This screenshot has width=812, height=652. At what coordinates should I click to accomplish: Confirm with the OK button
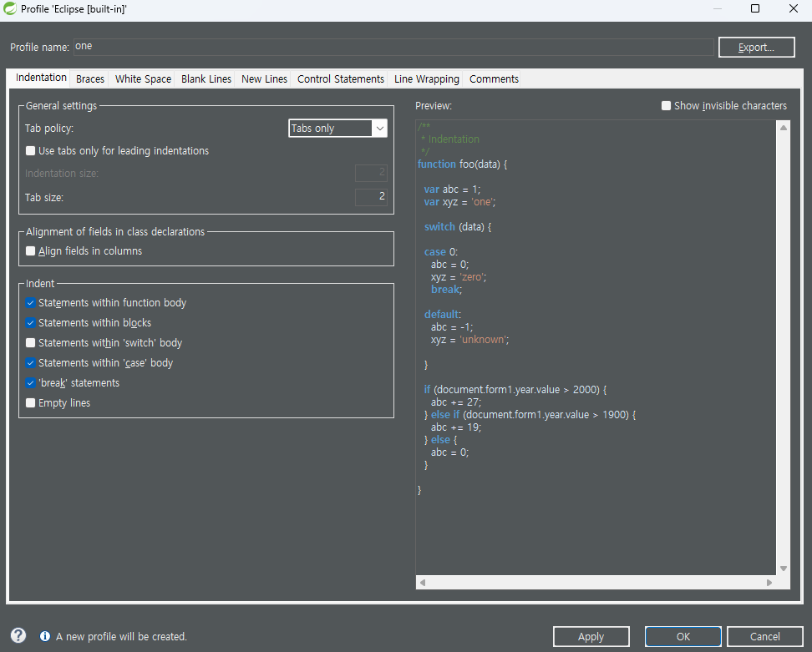tap(683, 636)
